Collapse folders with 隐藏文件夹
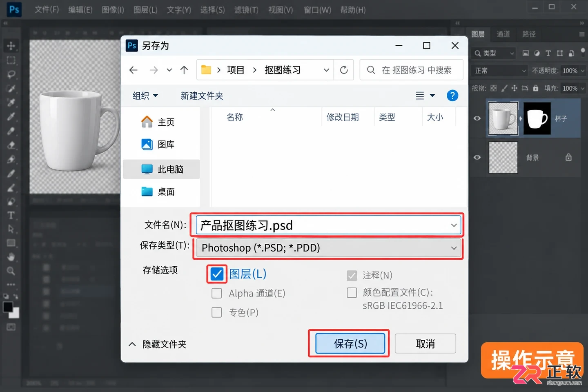 coord(158,344)
